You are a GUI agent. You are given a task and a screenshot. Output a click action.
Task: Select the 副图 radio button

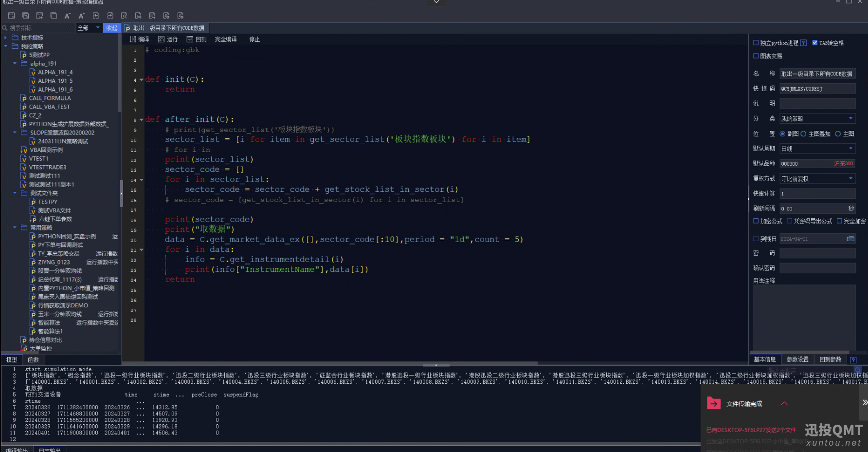[782, 134]
